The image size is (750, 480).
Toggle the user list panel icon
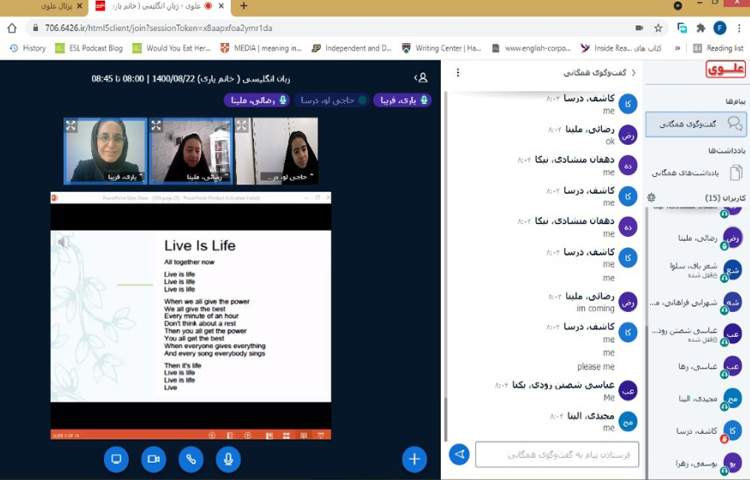click(421, 77)
